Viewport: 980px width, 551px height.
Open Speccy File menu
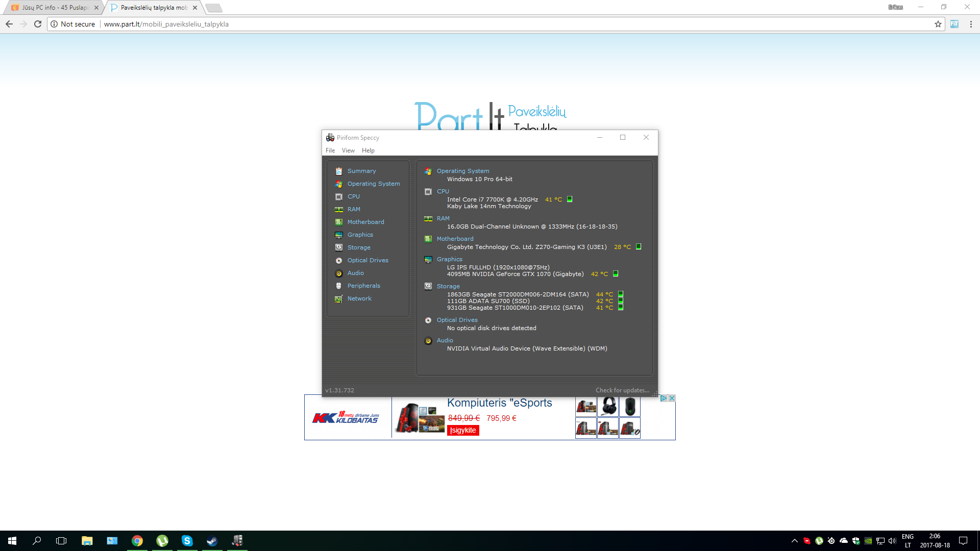point(330,151)
